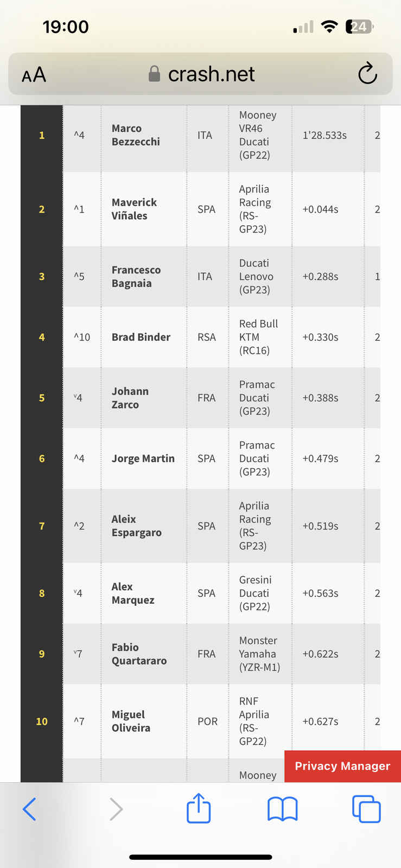Open the AA reader text menu

[x=34, y=75]
